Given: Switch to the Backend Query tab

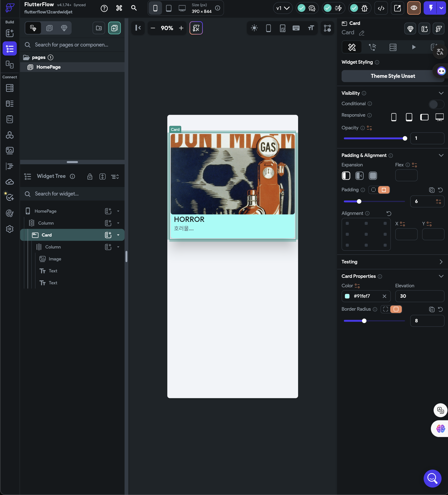Looking at the screenshot, I should 393,47.
